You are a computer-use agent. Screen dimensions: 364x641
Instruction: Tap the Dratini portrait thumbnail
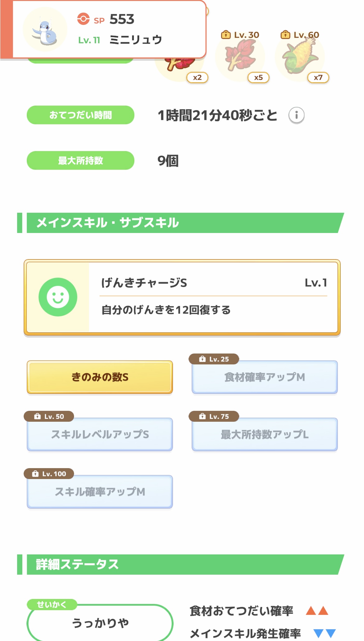(45, 30)
